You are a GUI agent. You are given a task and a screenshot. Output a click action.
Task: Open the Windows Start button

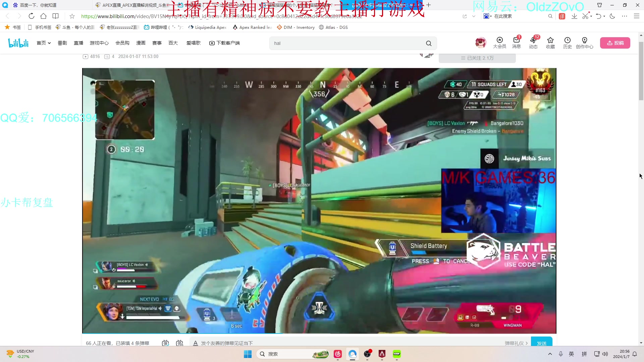tap(248, 354)
